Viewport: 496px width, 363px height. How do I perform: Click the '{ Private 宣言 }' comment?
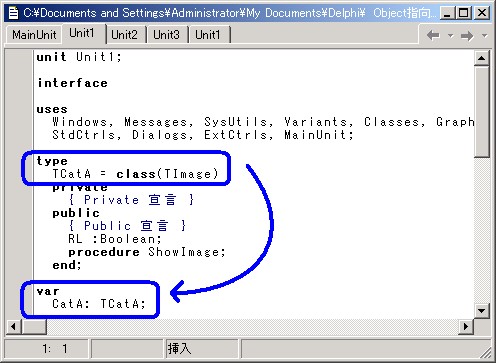131,200
